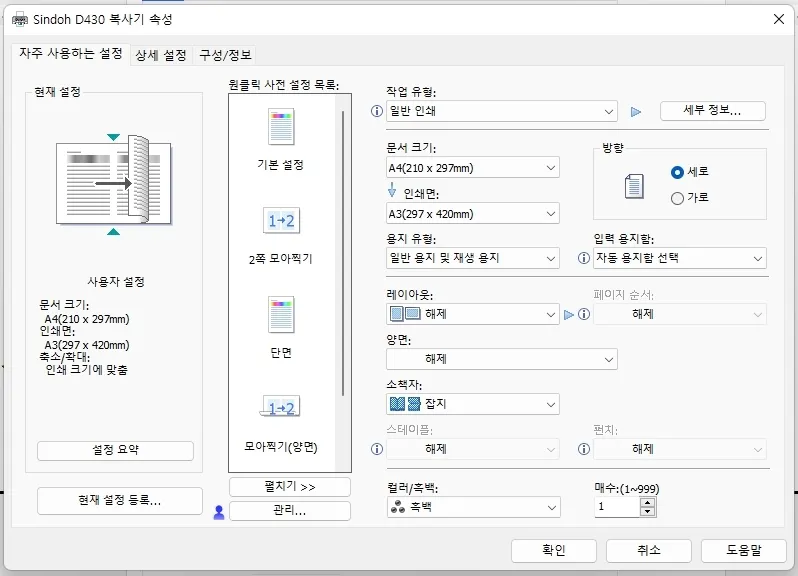Click the preset list vertical scrollbar
The width and height of the screenshot is (798, 576).
(x=343, y=253)
